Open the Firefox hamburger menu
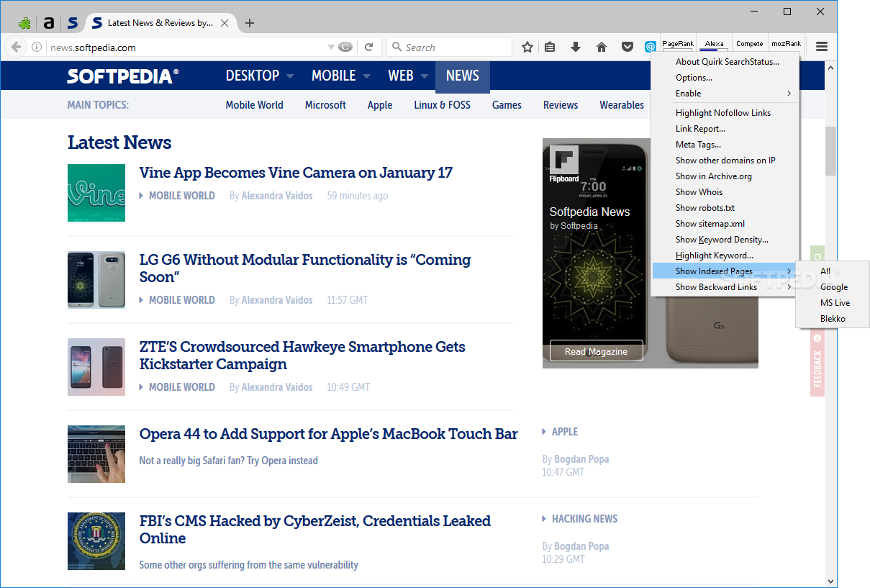 click(x=822, y=47)
